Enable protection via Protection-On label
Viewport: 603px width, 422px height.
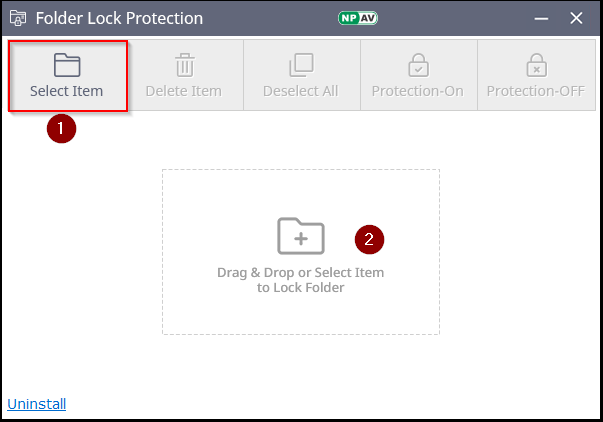point(418,92)
